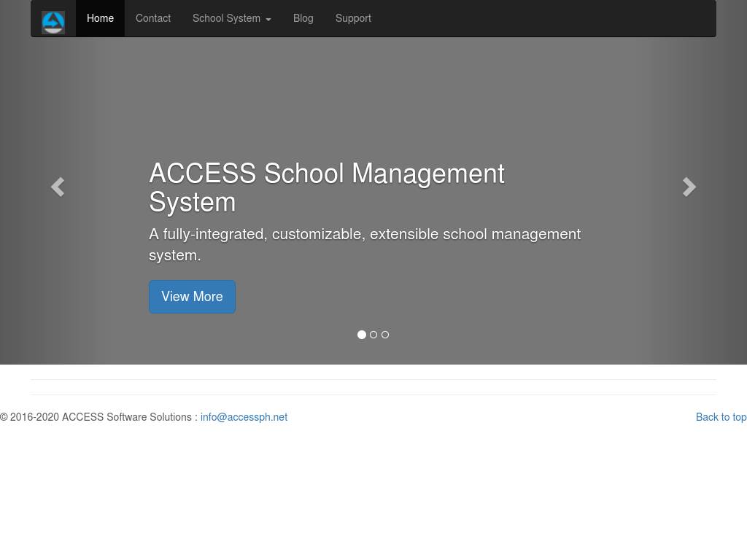Follow the Back to top link
The width and height of the screenshot is (747, 560).
pos(721,417)
